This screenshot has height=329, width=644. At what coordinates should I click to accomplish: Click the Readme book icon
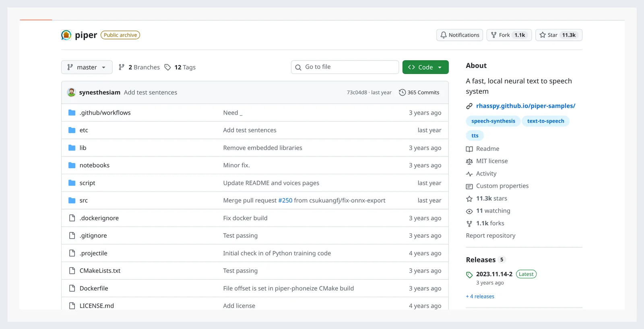(469, 149)
